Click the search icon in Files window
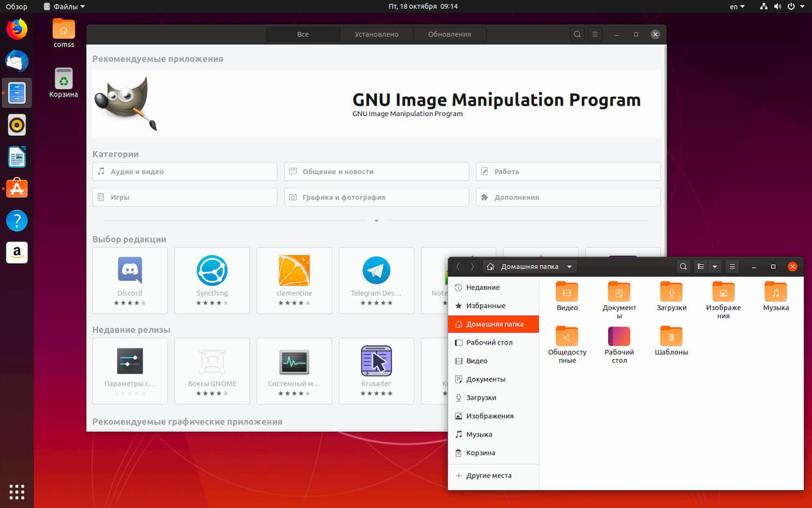Viewport: 812px width, 508px height. click(683, 266)
